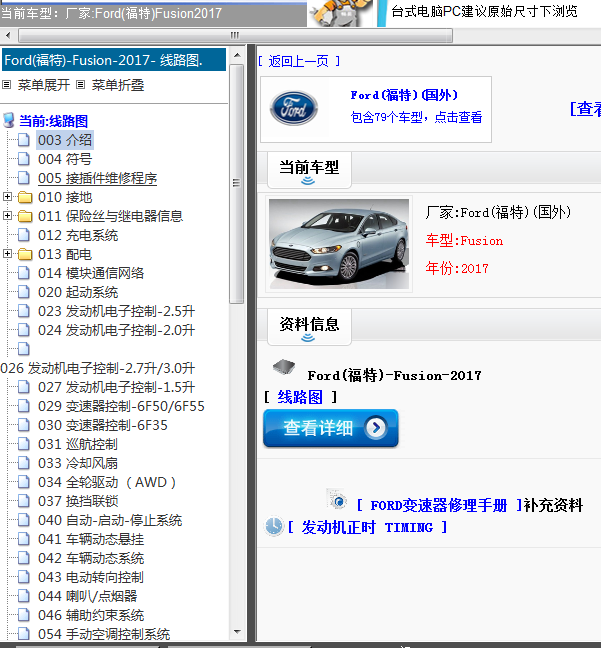
Task: Click the tree panel scroll-up arrow
Action: coord(237,55)
